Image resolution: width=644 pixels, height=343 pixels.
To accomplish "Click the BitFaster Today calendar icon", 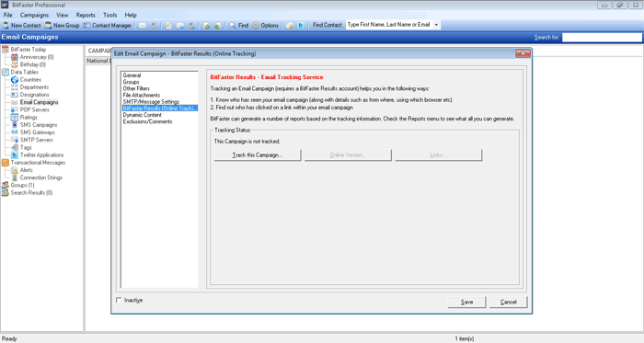I will point(6,50).
